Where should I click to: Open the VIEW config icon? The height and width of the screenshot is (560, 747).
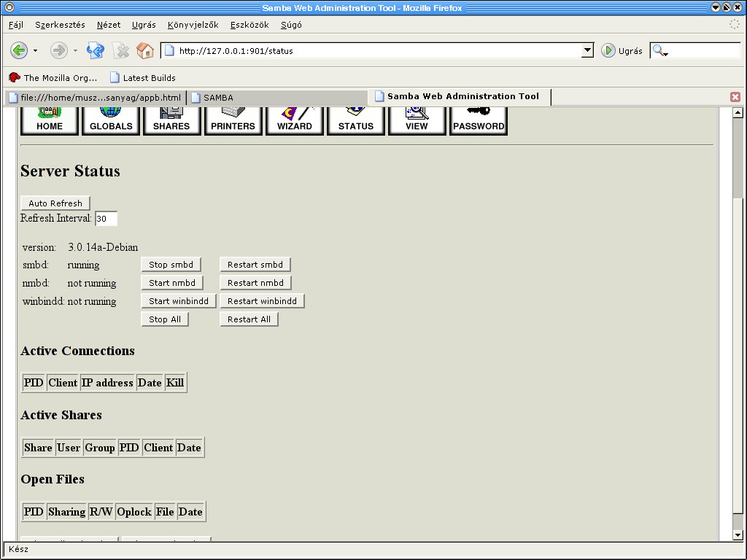(x=417, y=121)
